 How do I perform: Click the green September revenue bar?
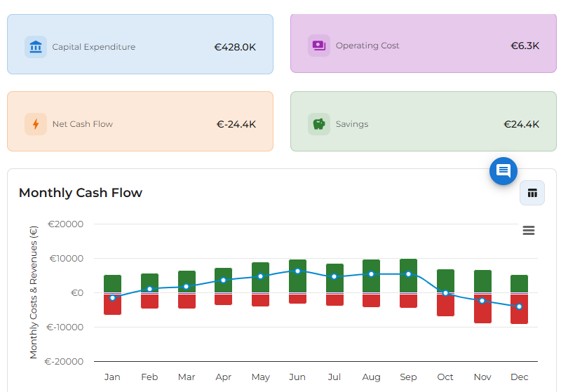[408, 265]
